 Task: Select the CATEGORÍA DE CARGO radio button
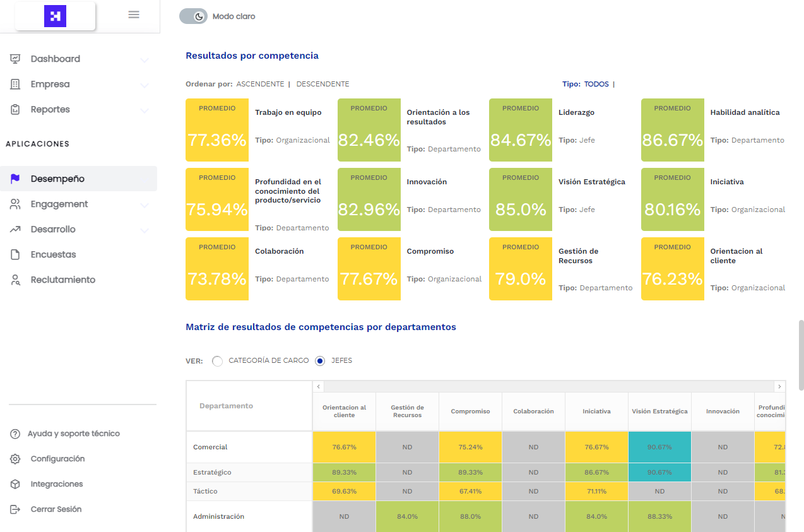click(217, 360)
